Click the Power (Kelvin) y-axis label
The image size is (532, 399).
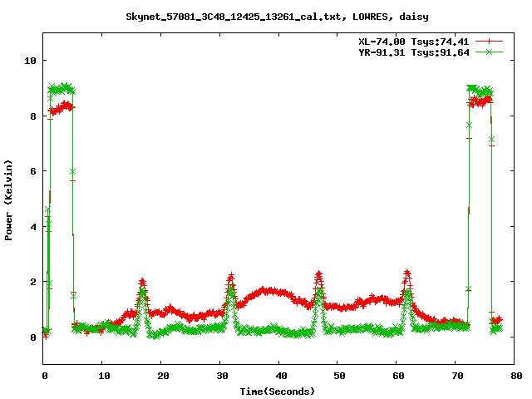8,200
